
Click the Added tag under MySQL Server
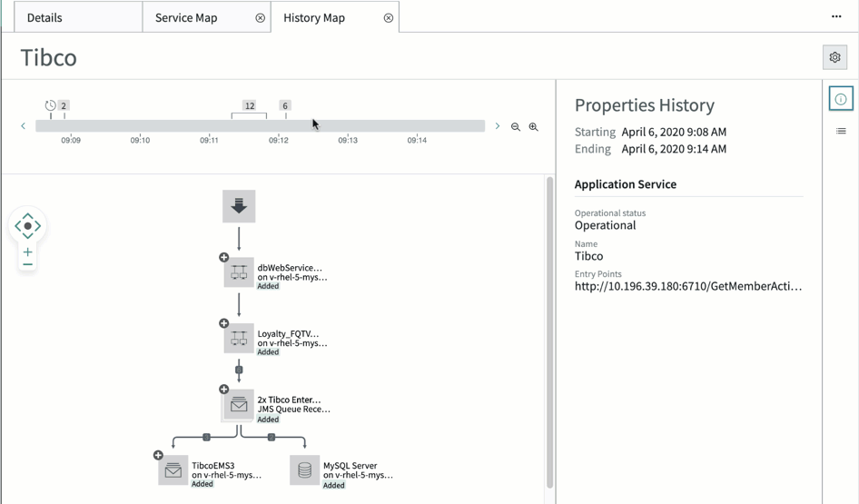(x=333, y=485)
